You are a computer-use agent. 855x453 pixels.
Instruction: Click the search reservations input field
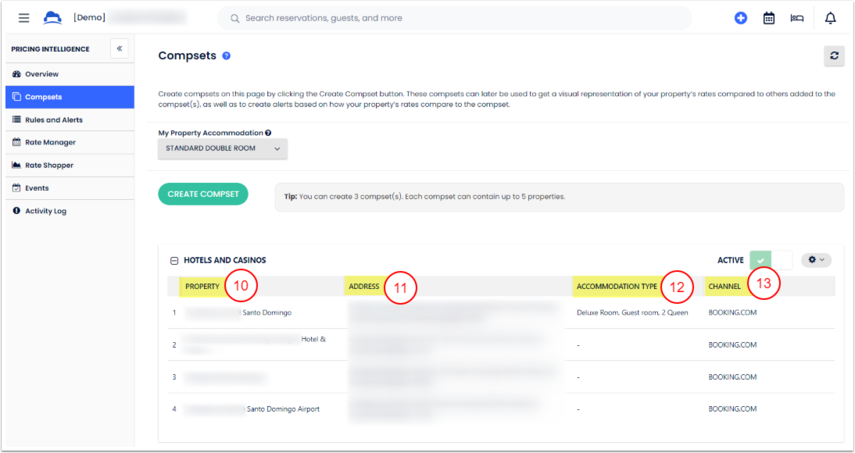point(455,18)
